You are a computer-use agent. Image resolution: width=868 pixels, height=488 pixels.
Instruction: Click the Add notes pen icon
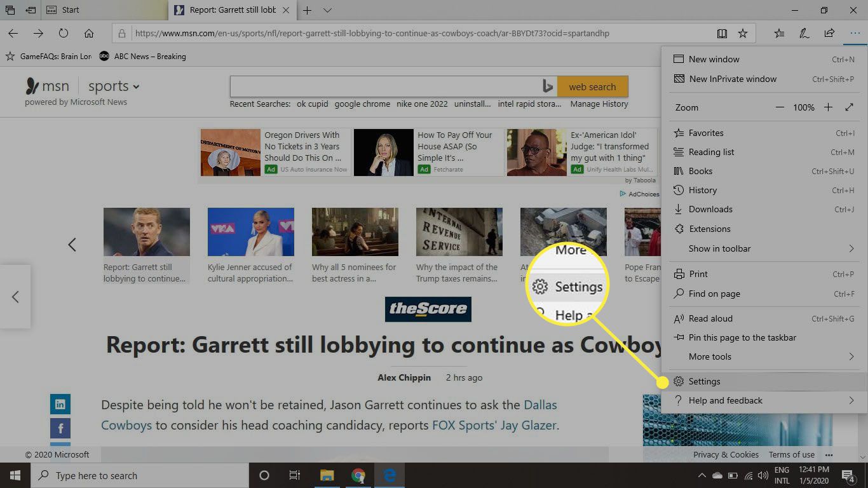(804, 33)
